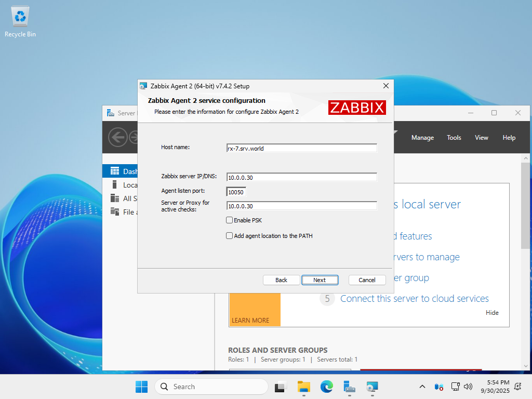532x399 pixels.
Task: Open Task View on taskbar
Action: pos(280,387)
